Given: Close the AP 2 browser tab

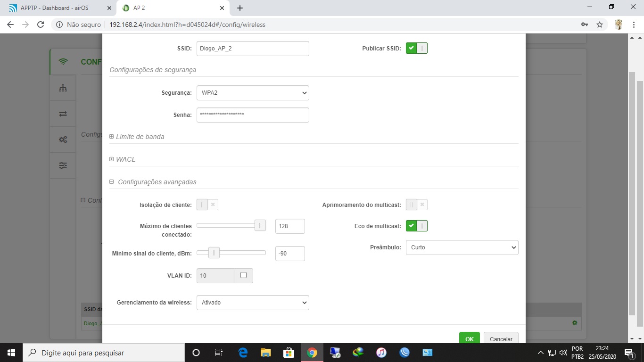Looking at the screenshot, I should [x=222, y=8].
